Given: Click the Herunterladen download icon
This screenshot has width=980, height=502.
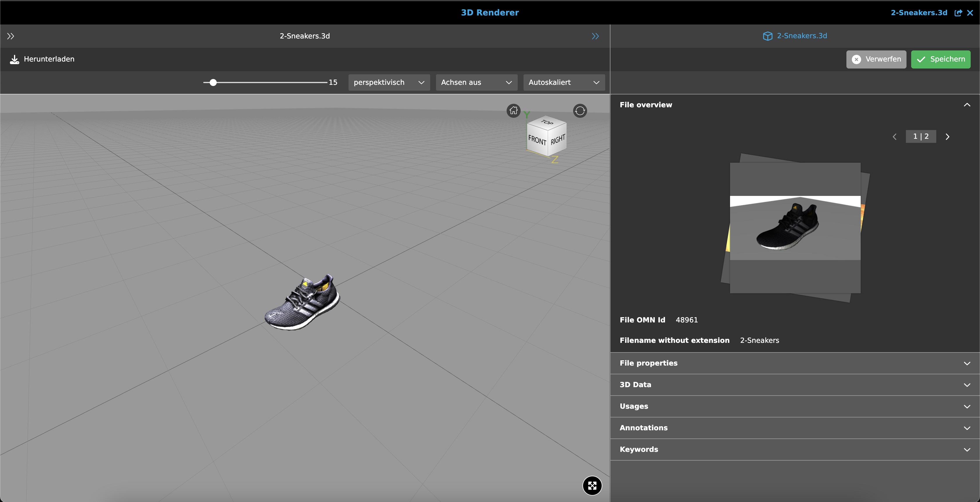Looking at the screenshot, I should coord(15,59).
